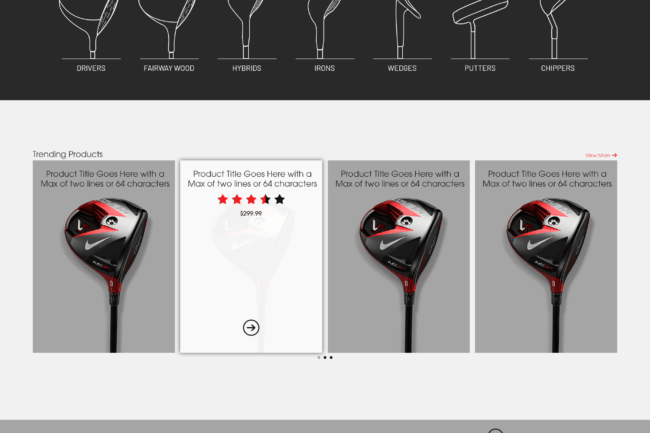
Task: Choose the Hybrids club icon
Action: click(x=247, y=29)
